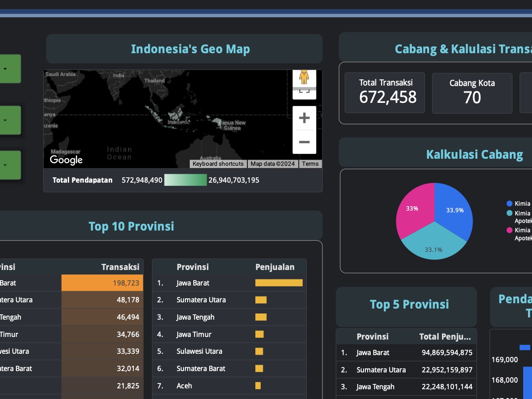
Task: Select Jawa Barat row in Penjualan table
Action: pos(229,283)
